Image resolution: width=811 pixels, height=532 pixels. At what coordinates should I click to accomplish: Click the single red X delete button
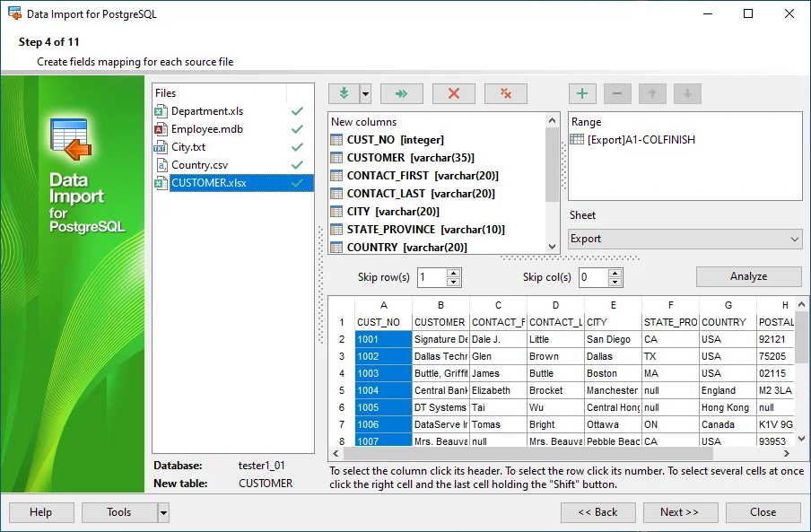(x=453, y=93)
